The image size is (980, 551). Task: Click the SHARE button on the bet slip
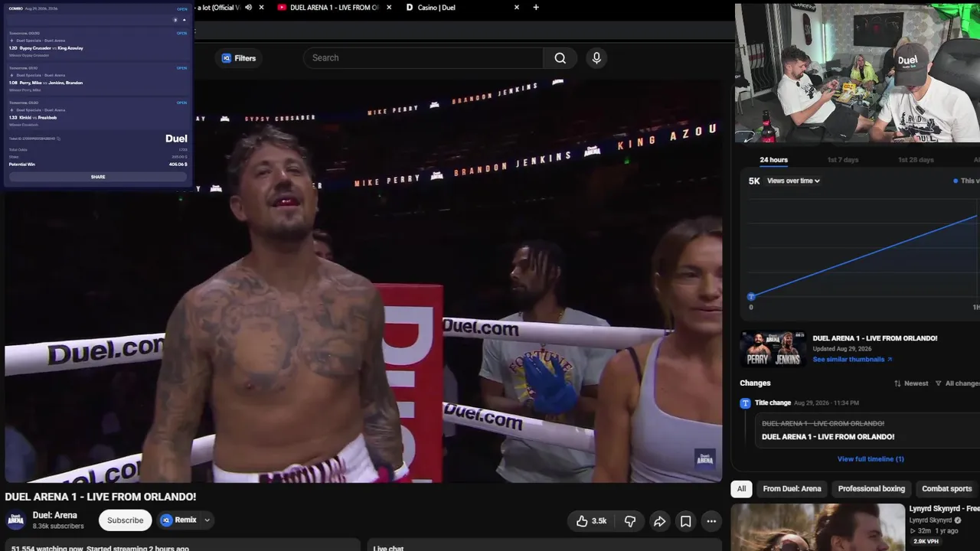(x=98, y=177)
